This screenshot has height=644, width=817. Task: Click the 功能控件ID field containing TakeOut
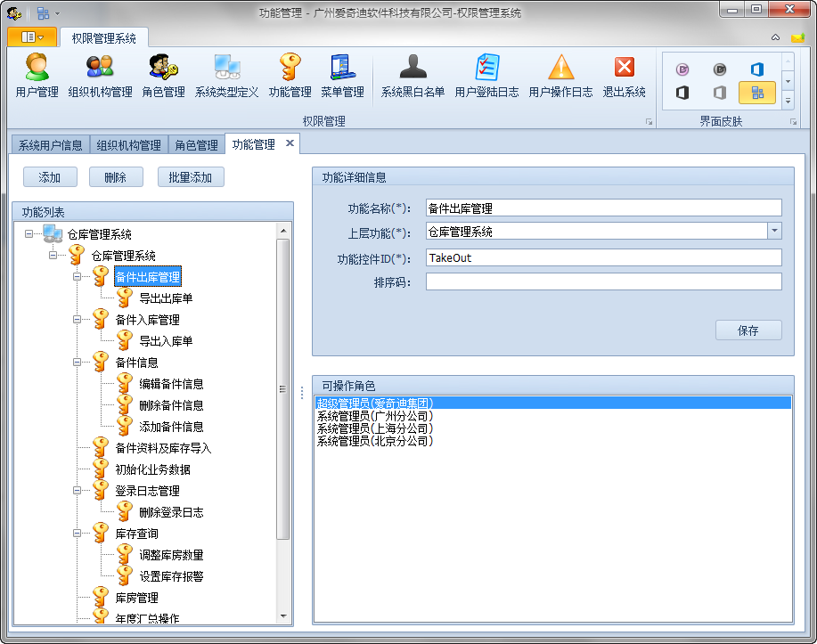(x=603, y=257)
